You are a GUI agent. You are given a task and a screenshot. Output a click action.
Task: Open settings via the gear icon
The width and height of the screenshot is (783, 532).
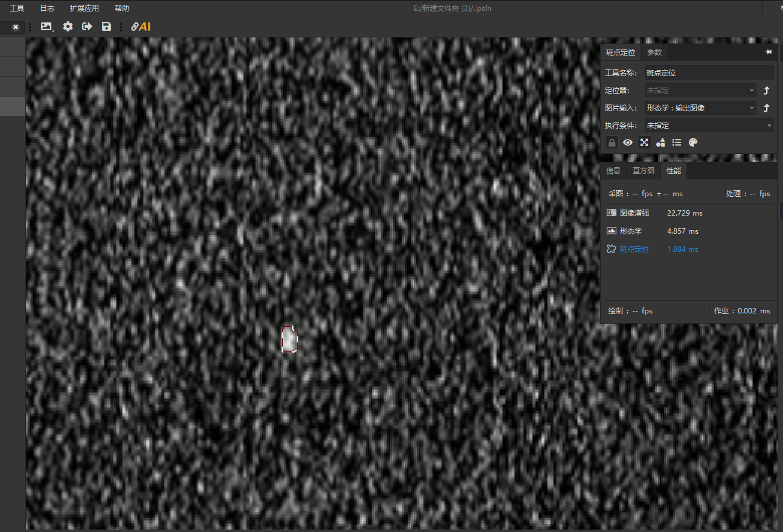[68, 27]
